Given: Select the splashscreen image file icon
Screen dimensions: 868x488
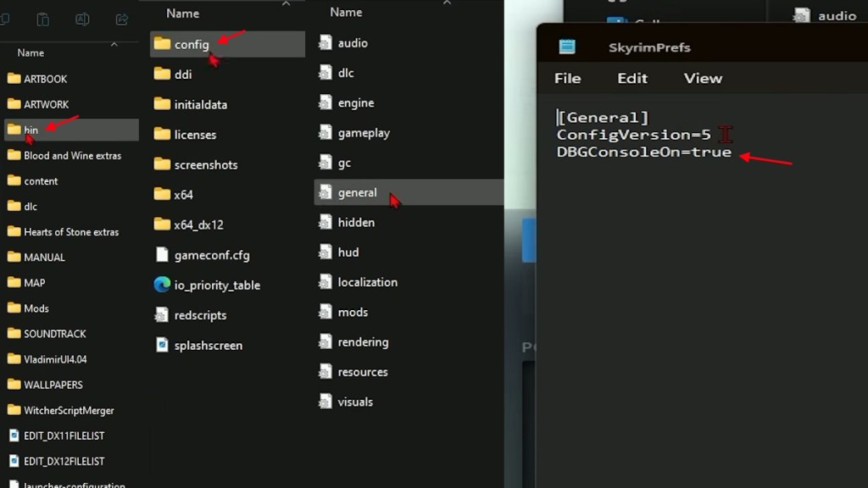Looking at the screenshot, I should (162, 345).
